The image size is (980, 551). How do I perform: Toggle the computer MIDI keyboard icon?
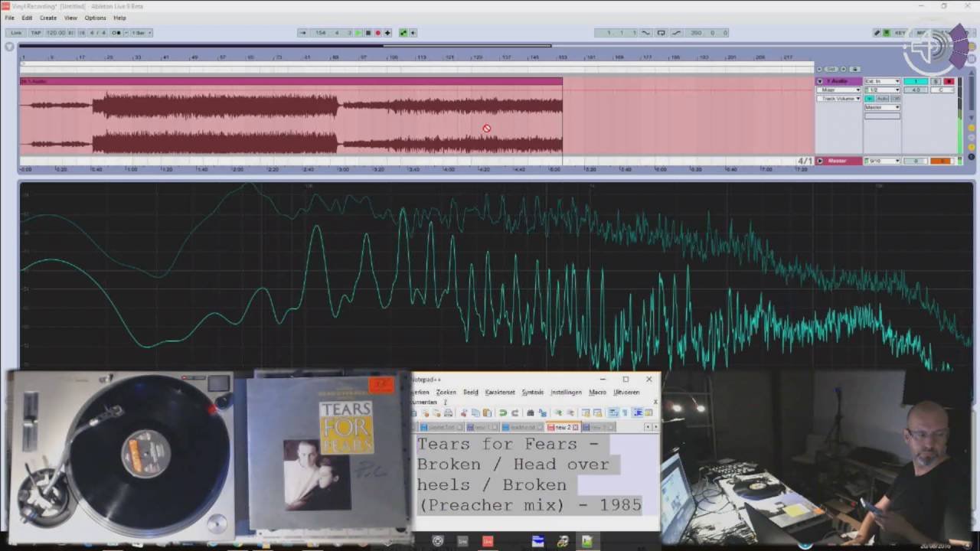887,33
